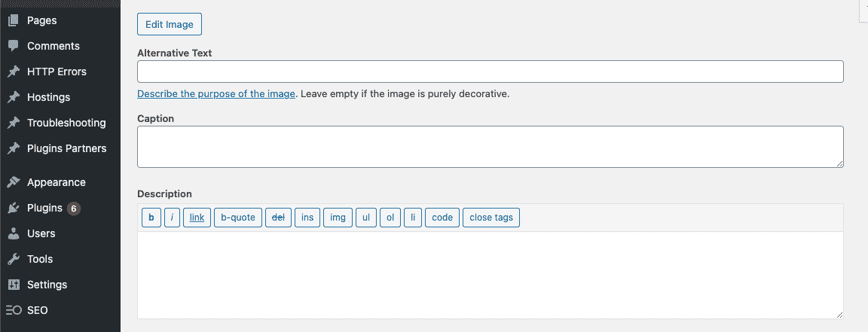Screen dimensions: 868x332
Task: Focus the Caption text area
Action: tap(490, 146)
